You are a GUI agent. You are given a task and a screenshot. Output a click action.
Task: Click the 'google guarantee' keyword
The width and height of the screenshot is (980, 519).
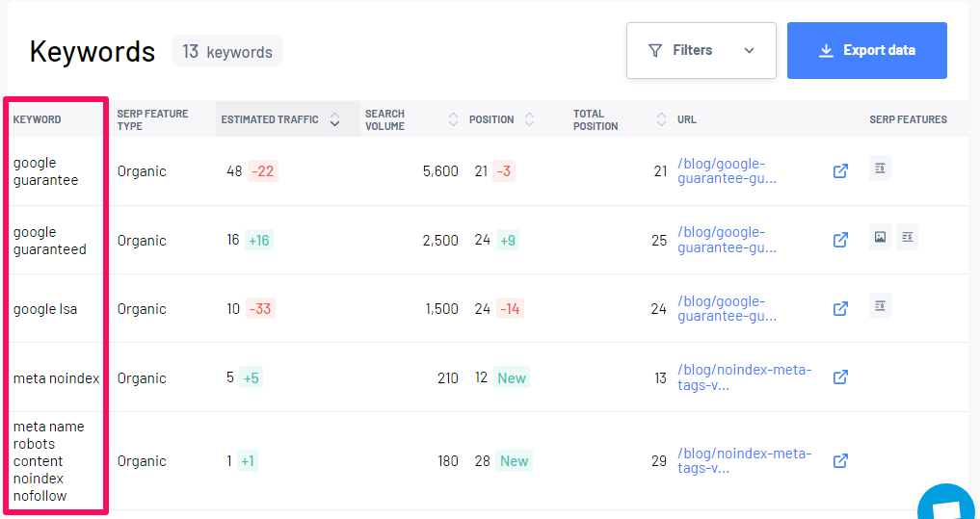[45, 171]
